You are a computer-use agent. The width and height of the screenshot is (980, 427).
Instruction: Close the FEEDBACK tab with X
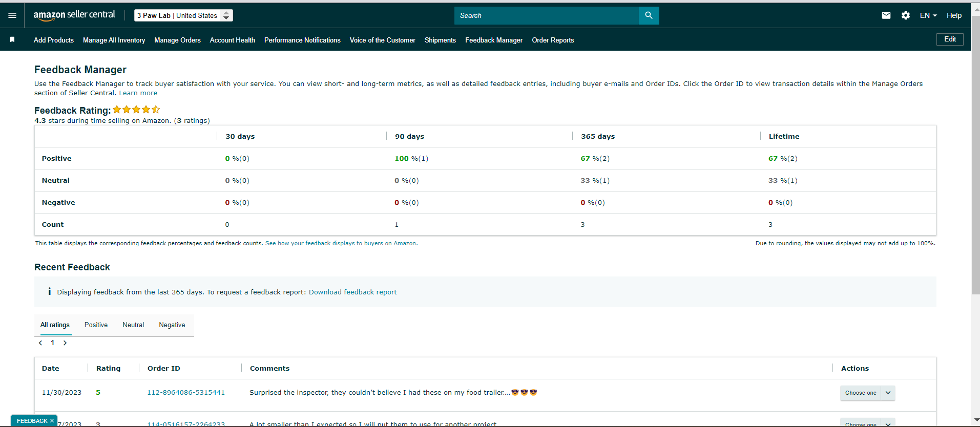coord(52,421)
